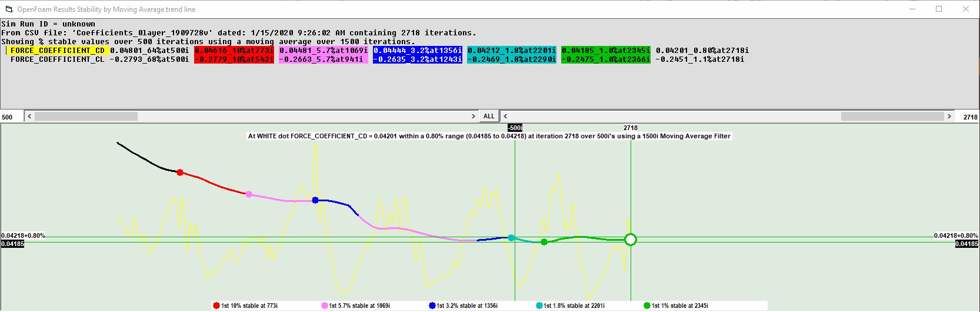980x312 pixels.
Task: Click right black 0.04185 axis label
Action: coord(967,244)
